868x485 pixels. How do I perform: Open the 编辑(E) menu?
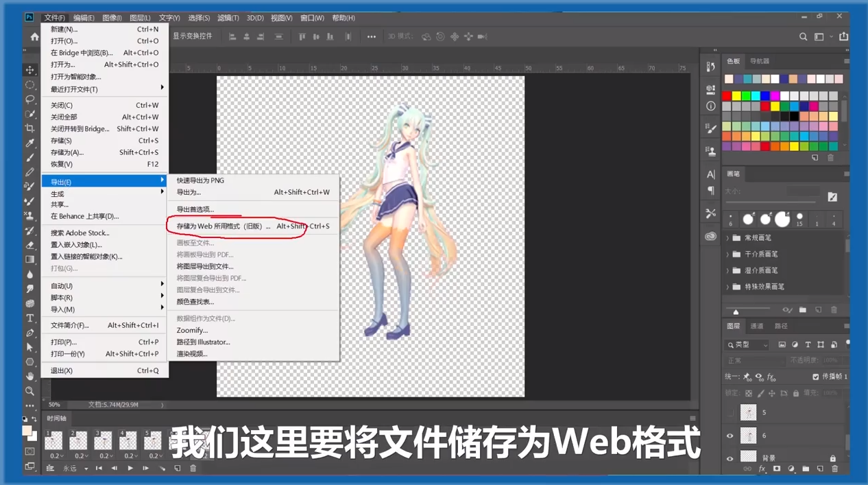(84, 18)
